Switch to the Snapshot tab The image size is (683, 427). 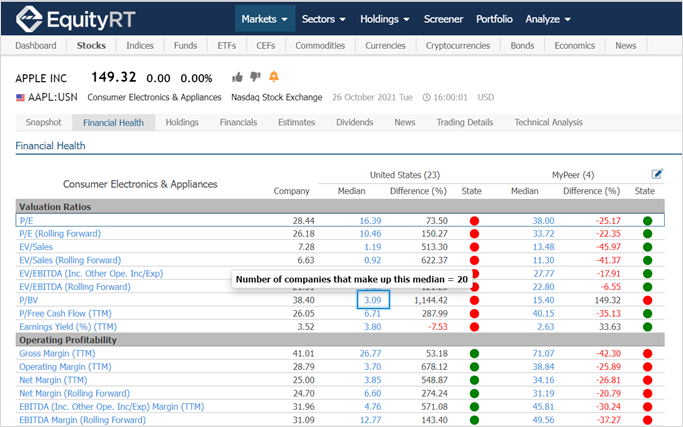tap(43, 122)
